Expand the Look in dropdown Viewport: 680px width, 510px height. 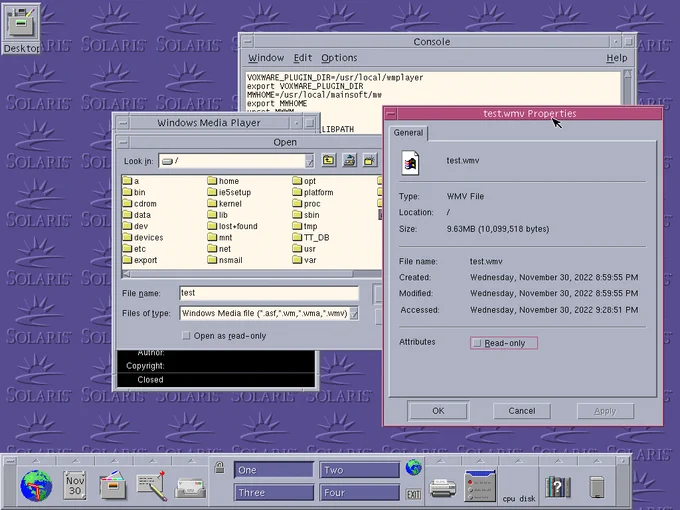click(309, 161)
